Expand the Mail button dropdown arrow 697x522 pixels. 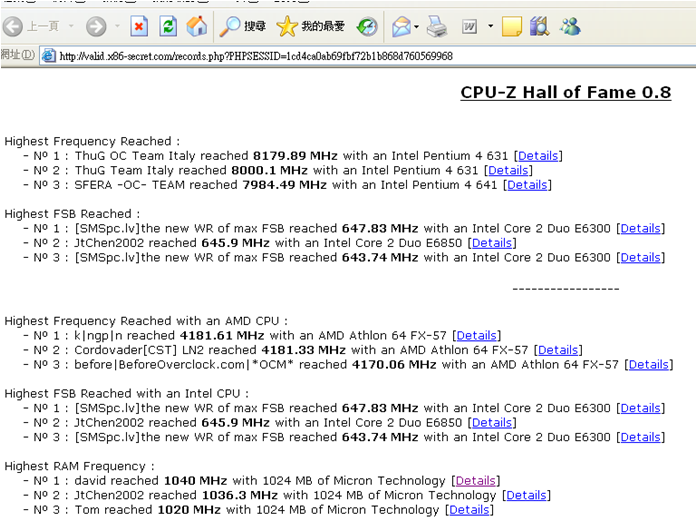pos(417,26)
